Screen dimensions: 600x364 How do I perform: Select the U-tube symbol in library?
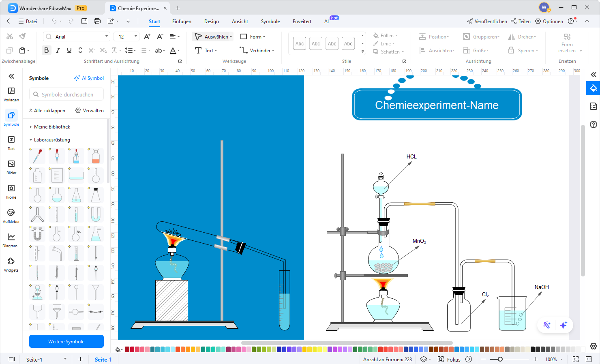[x=96, y=214]
